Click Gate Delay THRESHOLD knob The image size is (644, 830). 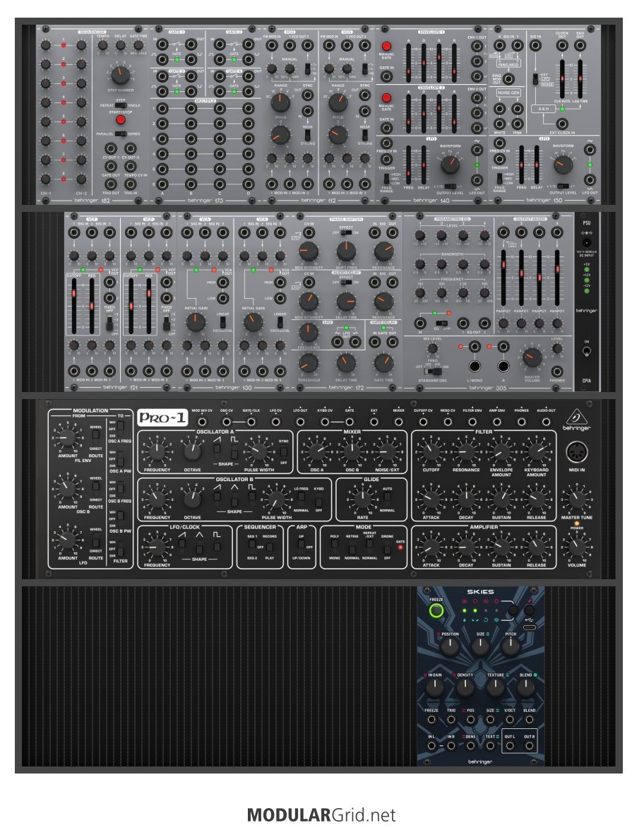[x=309, y=363]
